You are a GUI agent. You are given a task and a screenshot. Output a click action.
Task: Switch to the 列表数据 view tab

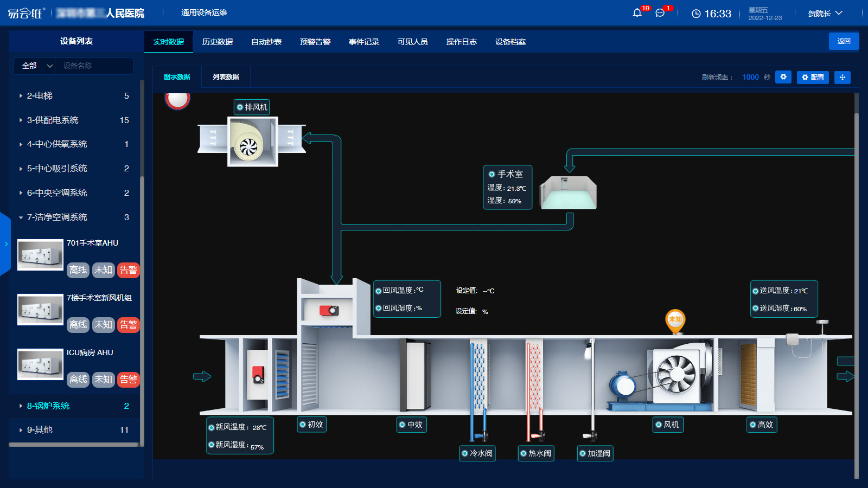226,77
